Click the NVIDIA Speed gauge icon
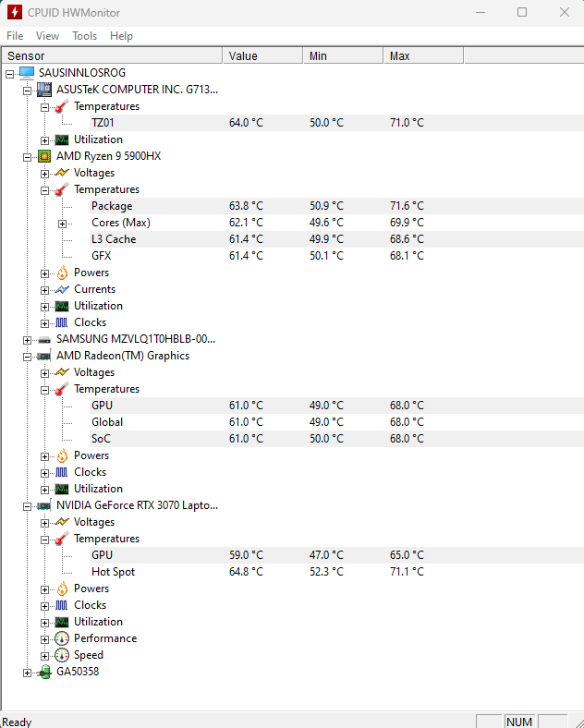Viewport: 584px width, 728px height. tap(62, 655)
